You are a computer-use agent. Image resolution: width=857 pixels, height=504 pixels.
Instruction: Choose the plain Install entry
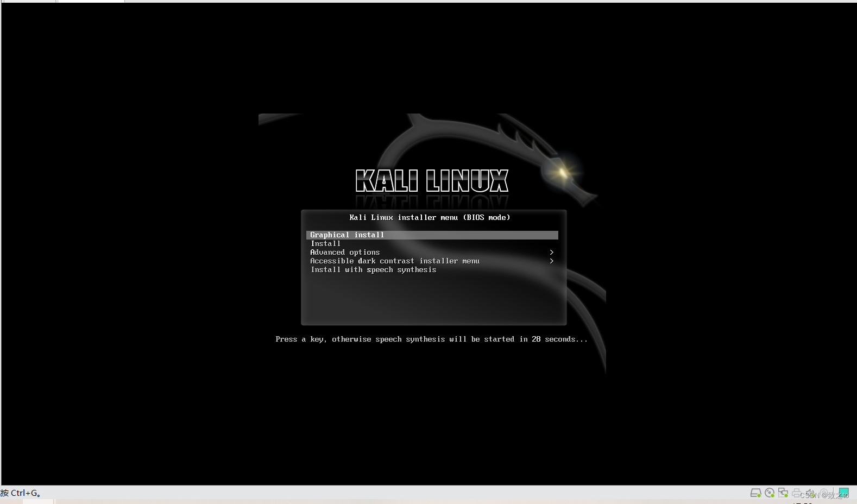pyautogui.click(x=326, y=244)
